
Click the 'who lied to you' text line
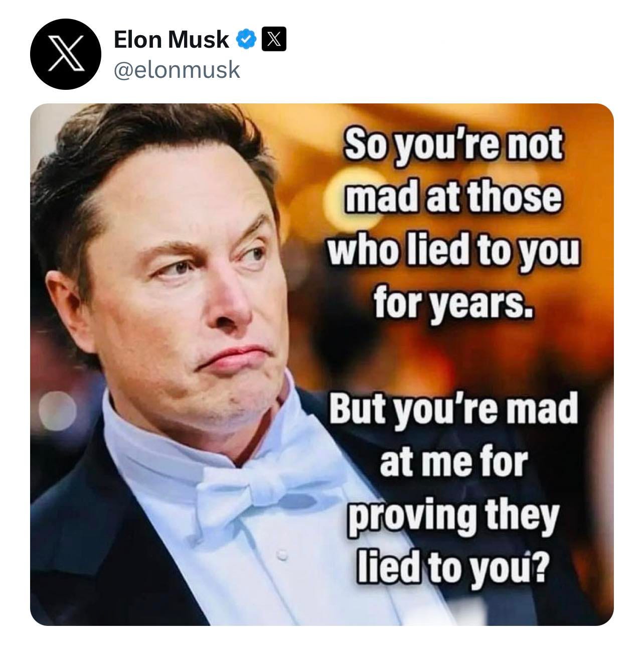click(x=453, y=249)
